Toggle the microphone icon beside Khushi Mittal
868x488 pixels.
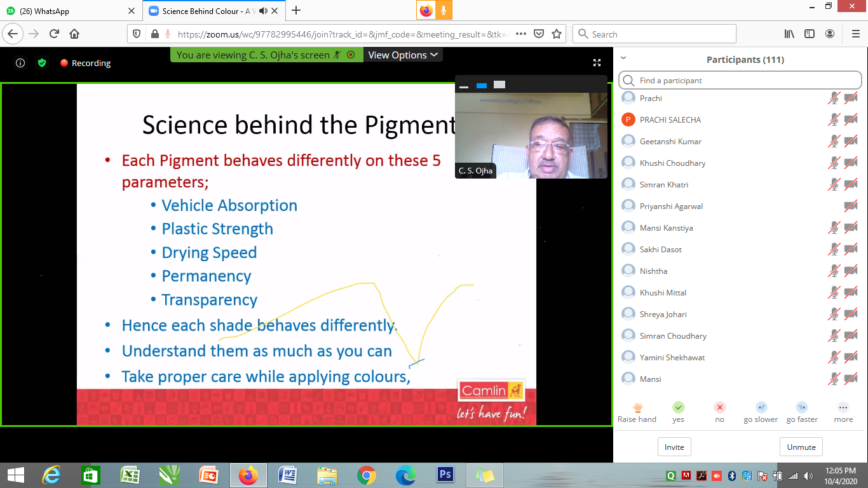point(834,292)
